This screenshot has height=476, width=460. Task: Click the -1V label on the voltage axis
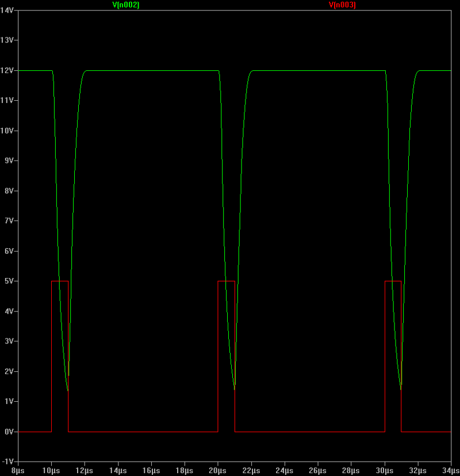pos(7,462)
